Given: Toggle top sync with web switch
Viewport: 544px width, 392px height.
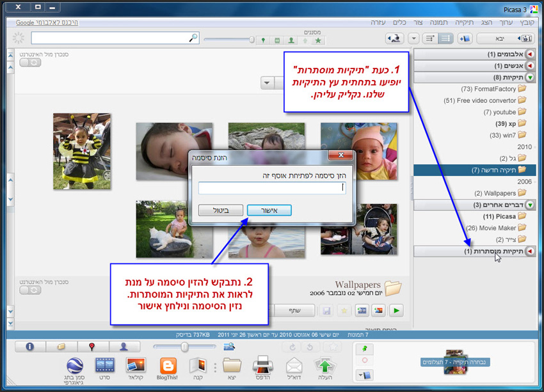Looking at the screenshot, I should pyautogui.click(x=30, y=63).
